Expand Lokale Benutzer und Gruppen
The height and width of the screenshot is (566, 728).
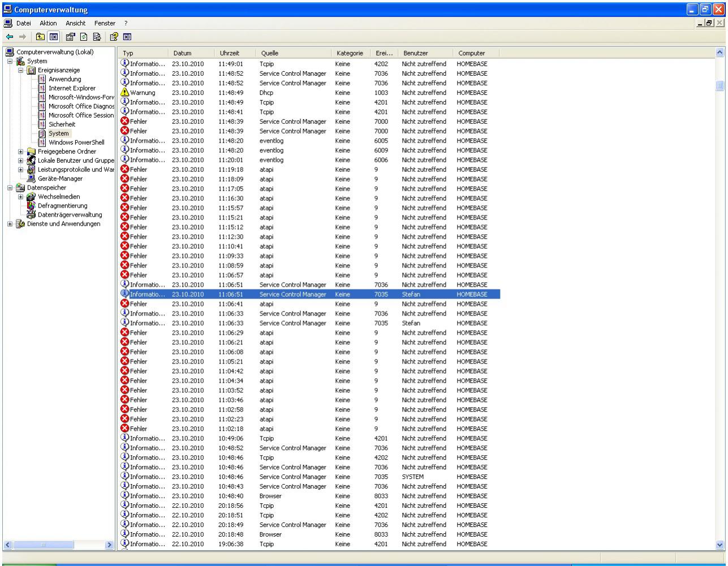point(21,161)
